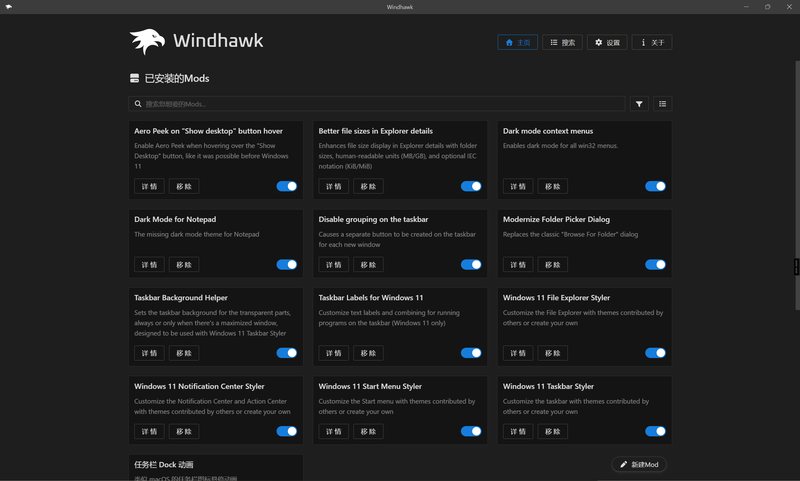Click "Enables dark mode for all win32 menus." description

(x=560, y=146)
